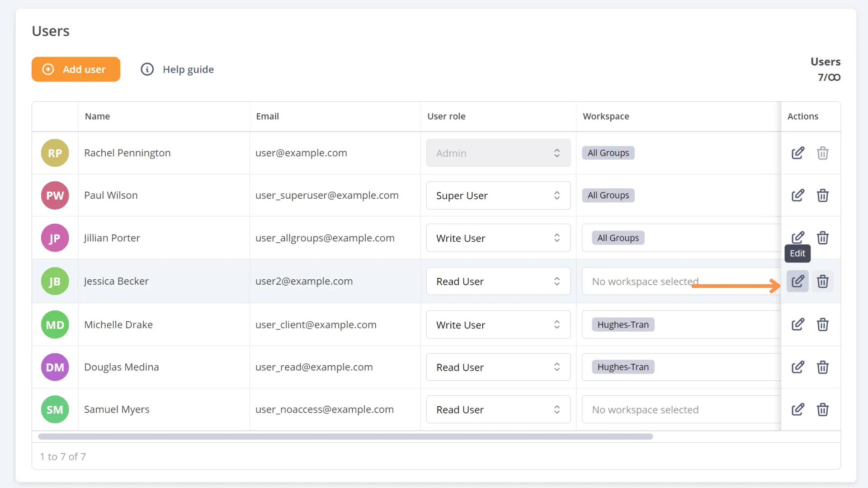Click the All Groups workspace tag for Jillian Porter
The width and height of the screenshot is (868, 488).
point(618,238)
